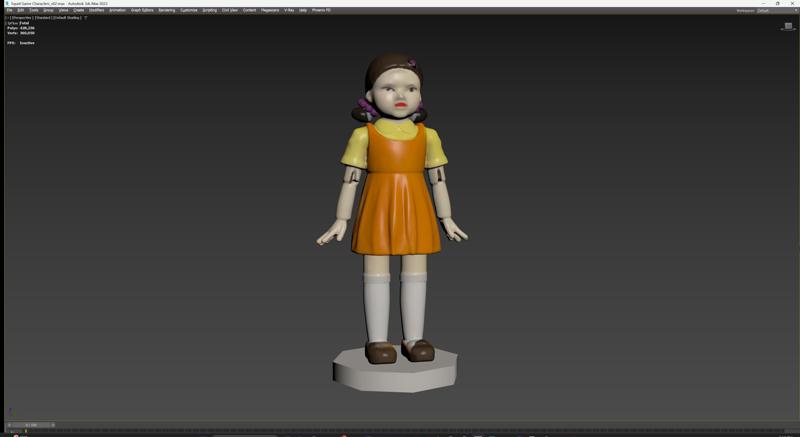The image size is (800, 437).
Task: Open the Phoenix FD menu
Action: pyautogui.click(x=321, y=10)
